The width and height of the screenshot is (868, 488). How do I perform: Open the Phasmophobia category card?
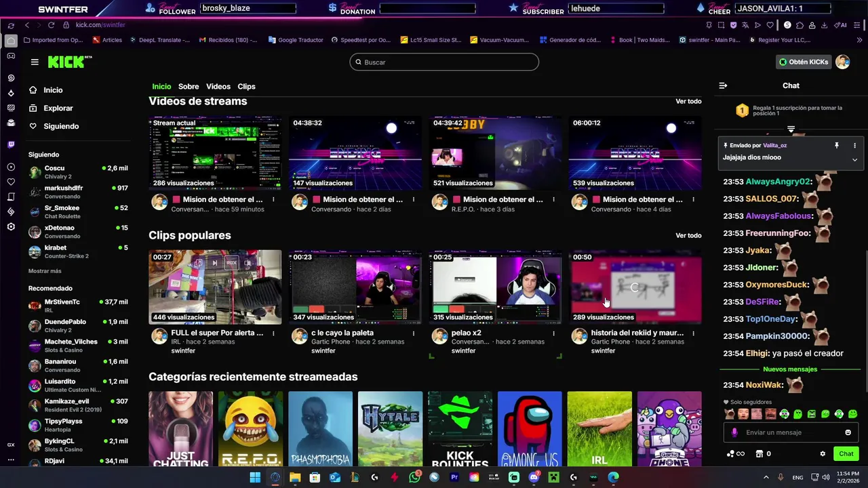[320, 429]
